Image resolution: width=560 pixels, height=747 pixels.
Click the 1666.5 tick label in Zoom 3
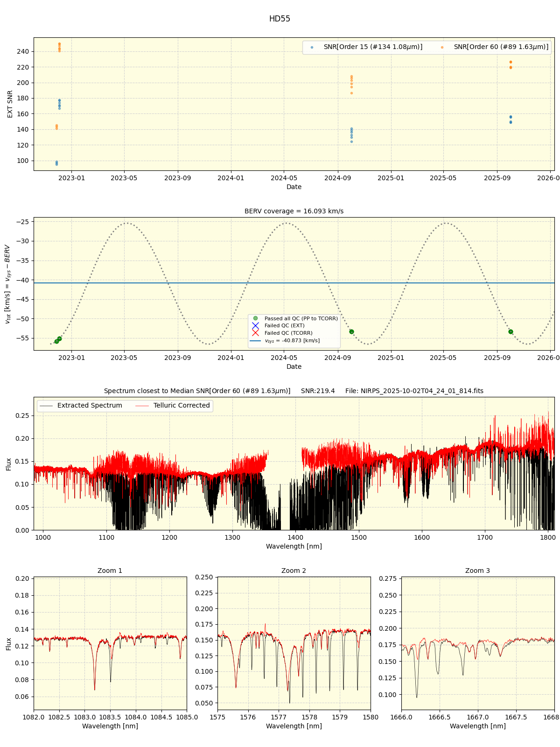click(x=440, y=717)
